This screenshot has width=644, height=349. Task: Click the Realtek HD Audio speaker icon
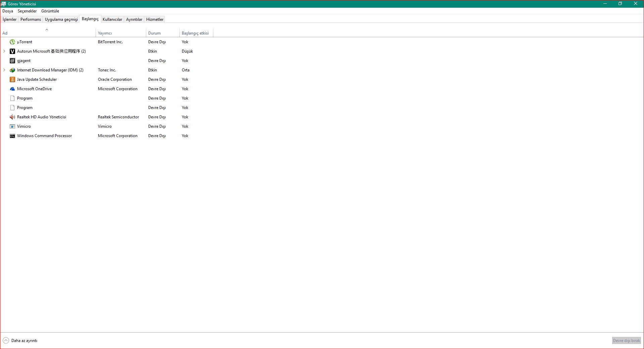(x=12, y=117)
